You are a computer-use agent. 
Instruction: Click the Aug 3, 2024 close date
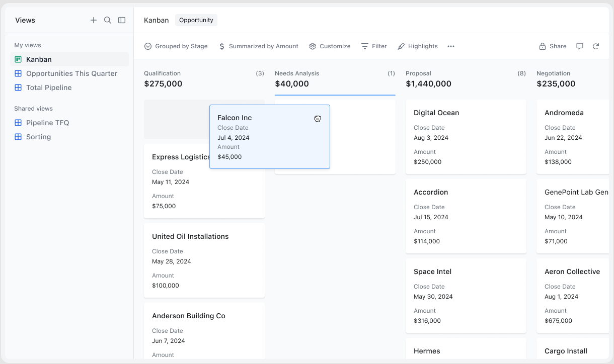(x=431, y=138)
